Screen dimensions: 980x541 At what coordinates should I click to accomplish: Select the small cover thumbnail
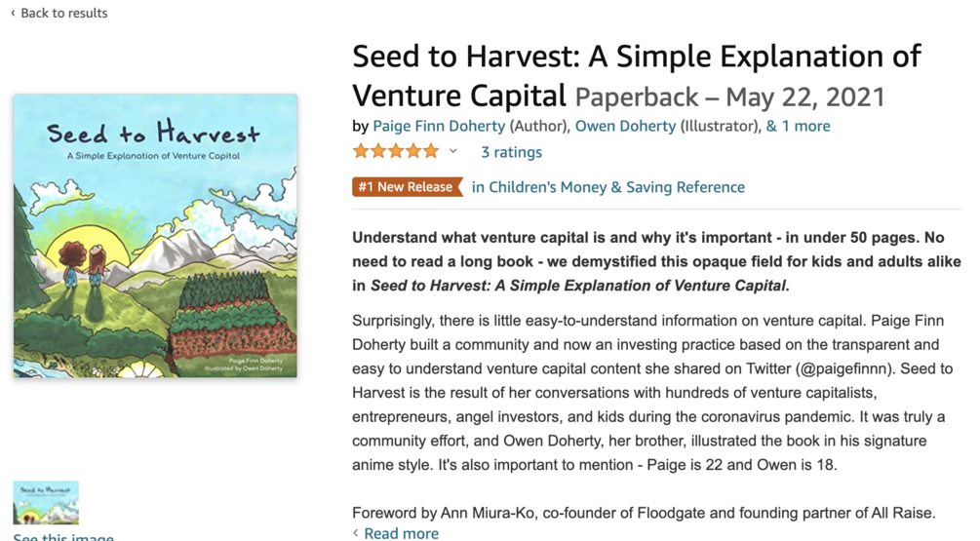click(x=46, y=502)
